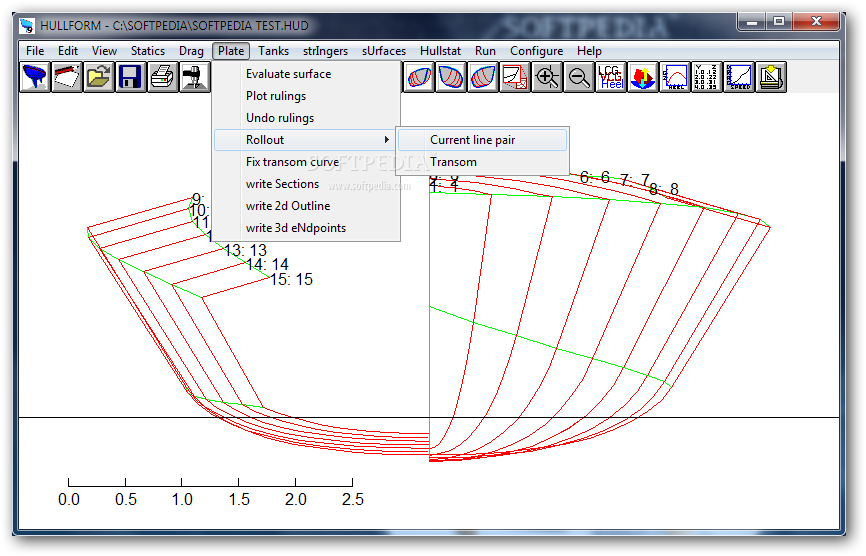866x556 pixels.
Task: Choose Evaluate surface from Plate menu
Action: point(307,74)
